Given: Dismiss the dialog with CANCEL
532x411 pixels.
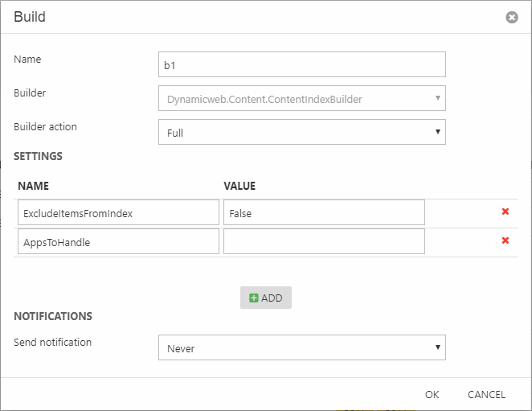Looking at the screenshot, I should click(x=486, y=394).
